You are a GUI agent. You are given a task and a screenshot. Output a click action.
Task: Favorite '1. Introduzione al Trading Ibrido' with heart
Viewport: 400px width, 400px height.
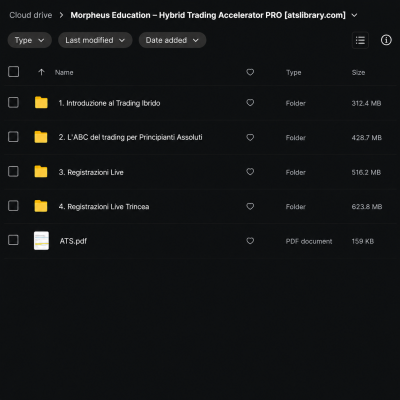250,103
